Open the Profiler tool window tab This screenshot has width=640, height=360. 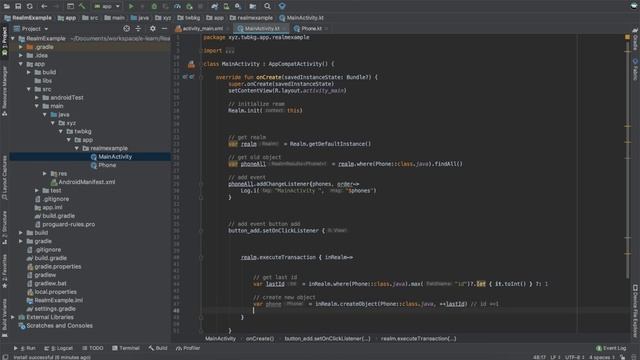(x=188, y=348)
